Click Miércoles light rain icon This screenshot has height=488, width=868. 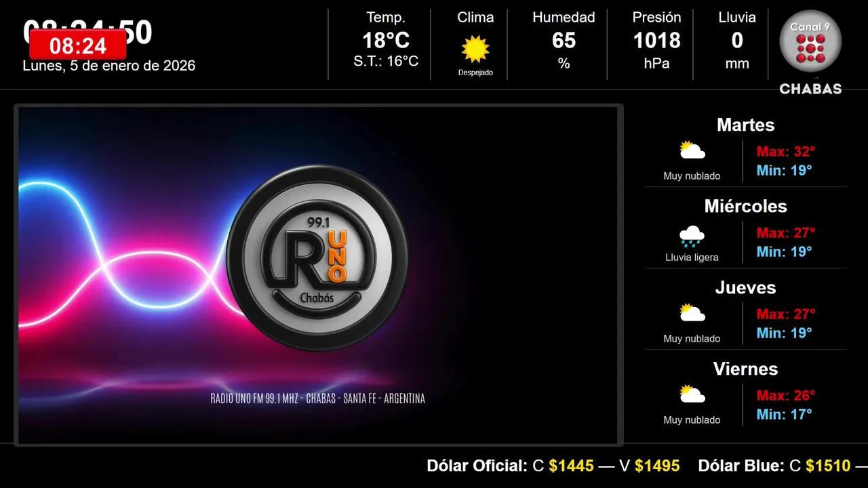(x=692, y=236)
